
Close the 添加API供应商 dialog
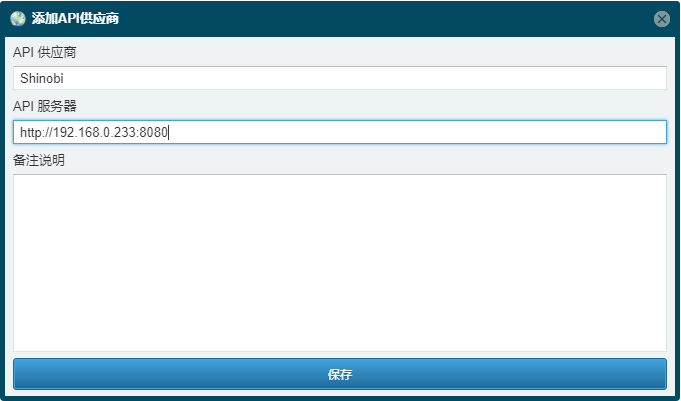click(x=661, y=19)
